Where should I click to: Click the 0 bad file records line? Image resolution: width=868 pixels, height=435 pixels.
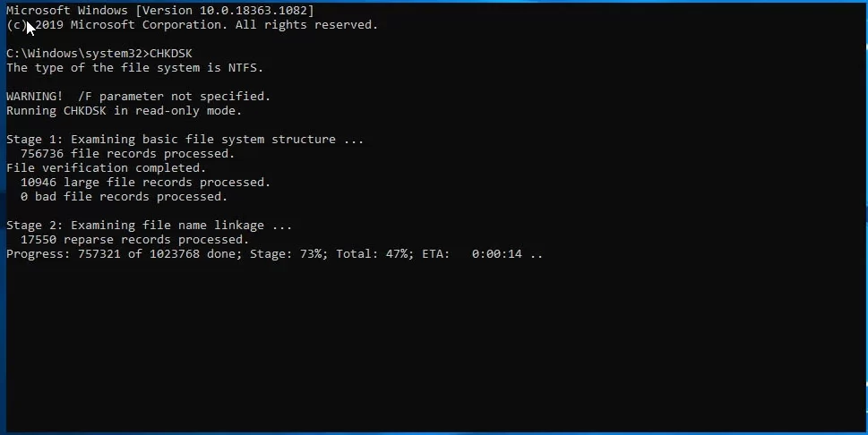click(x=124, y=197)
